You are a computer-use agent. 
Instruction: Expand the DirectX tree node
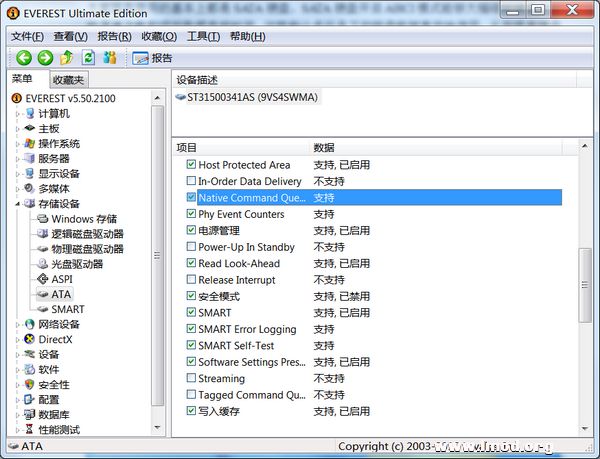(x=17, y=340)
